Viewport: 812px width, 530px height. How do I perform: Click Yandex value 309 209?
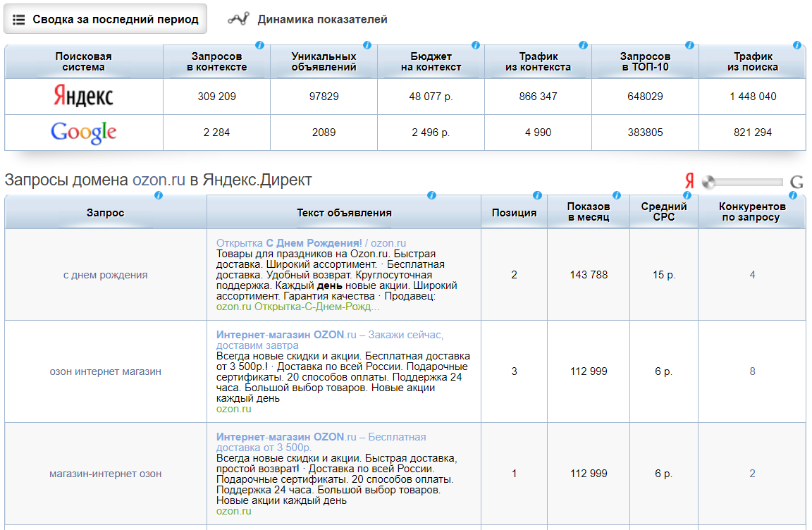[216, 97]
